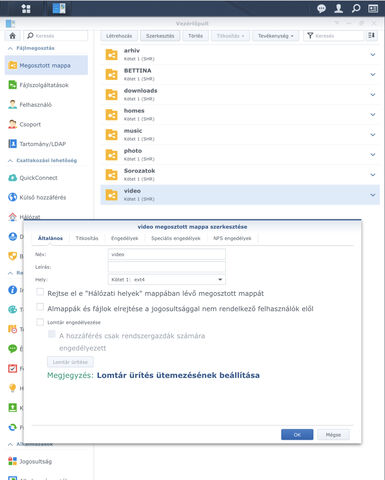Image resolution: width=385 pixels, height=480 pixels.
Task: Open the widgets panel icon
Action: (x=373, y=8)
